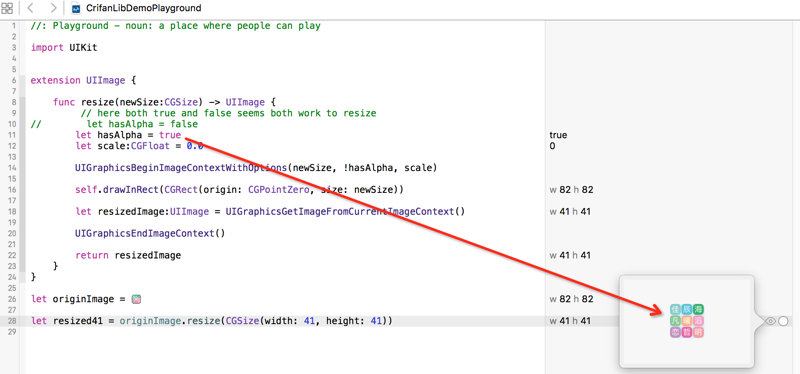Screen dimensions: 800x374
Task: Click 'originImage.resize' call on line 28
Action: (x=169, y=321)
